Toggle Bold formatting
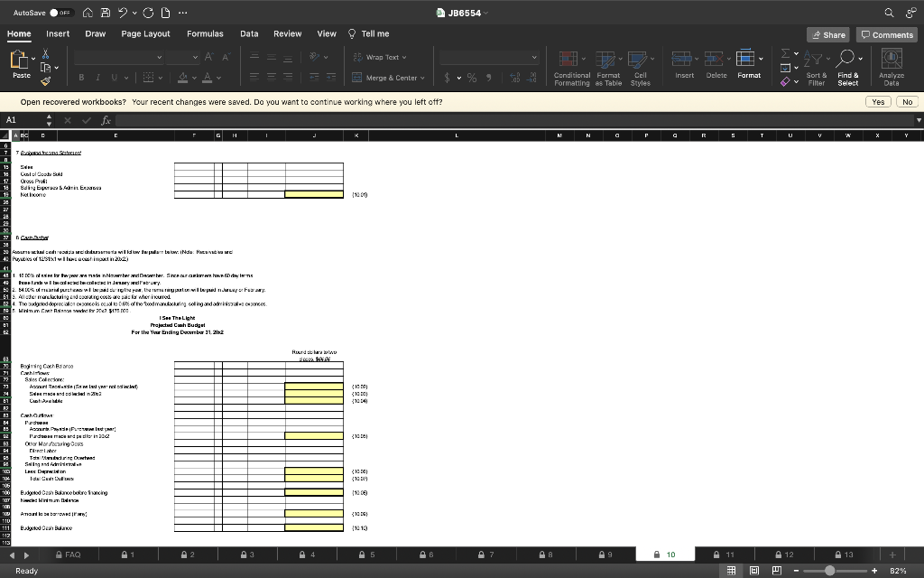 tap(81, 78)
